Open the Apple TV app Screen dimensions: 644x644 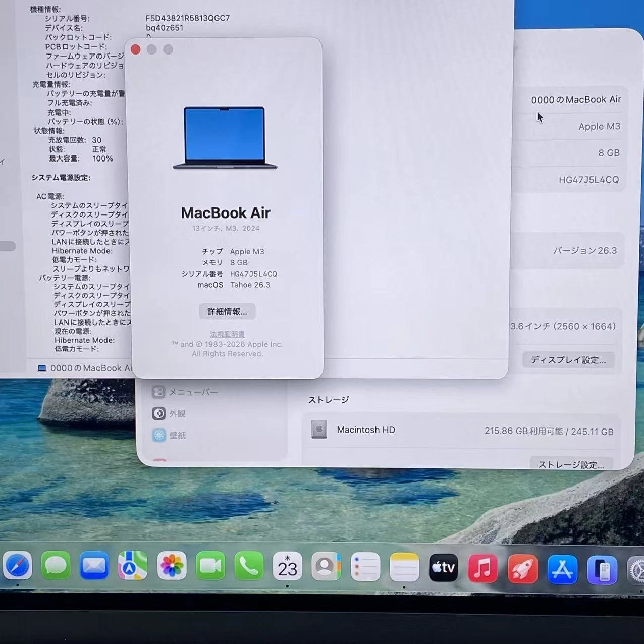coord(443,568)
